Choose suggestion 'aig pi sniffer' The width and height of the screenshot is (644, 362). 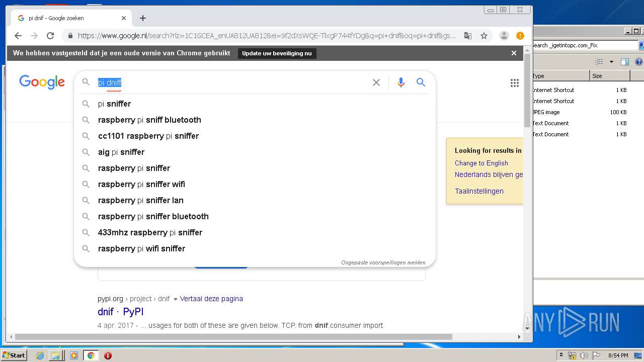coord(255,152)
